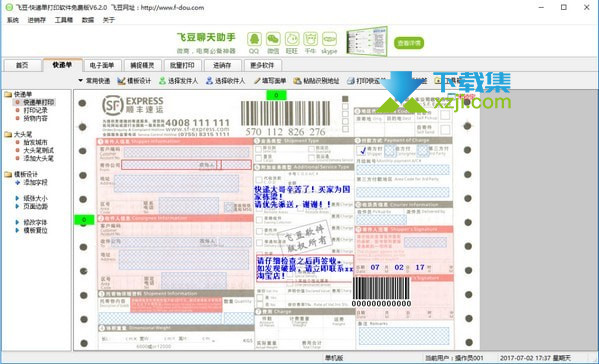Collapse the 大头笔 folder in sidebar
599x364 pixels.
coord(8,134)
